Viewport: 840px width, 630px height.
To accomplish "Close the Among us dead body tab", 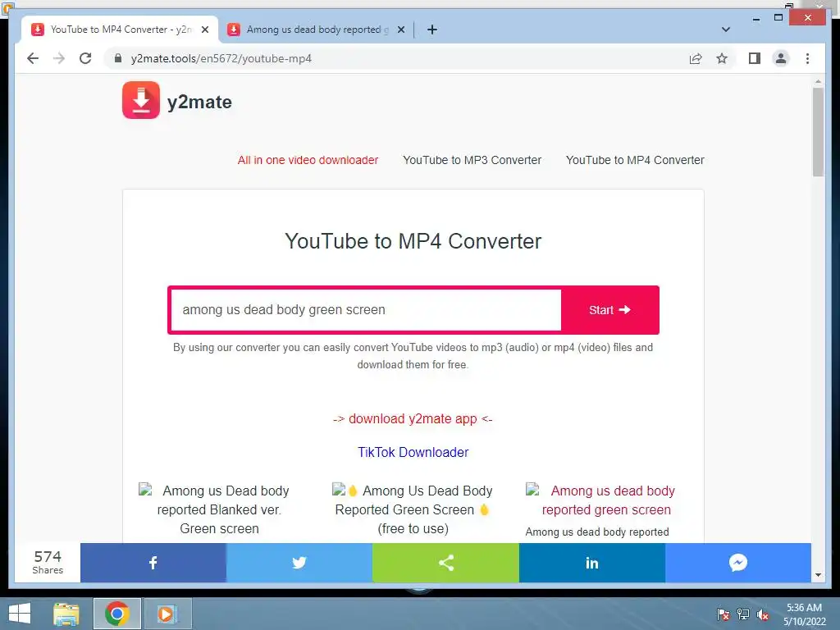I will pos(400,30).
